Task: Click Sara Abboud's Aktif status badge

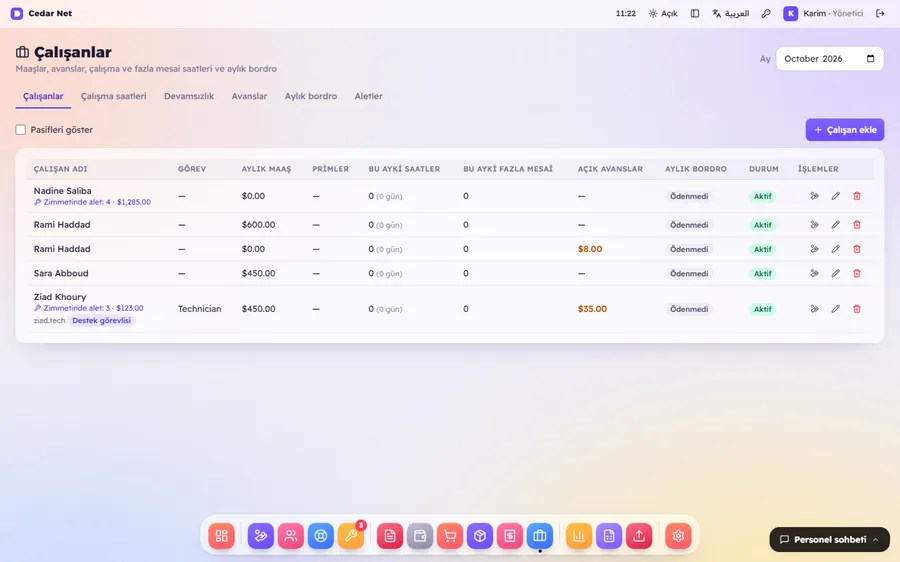Action: click(x=762, y=273)
